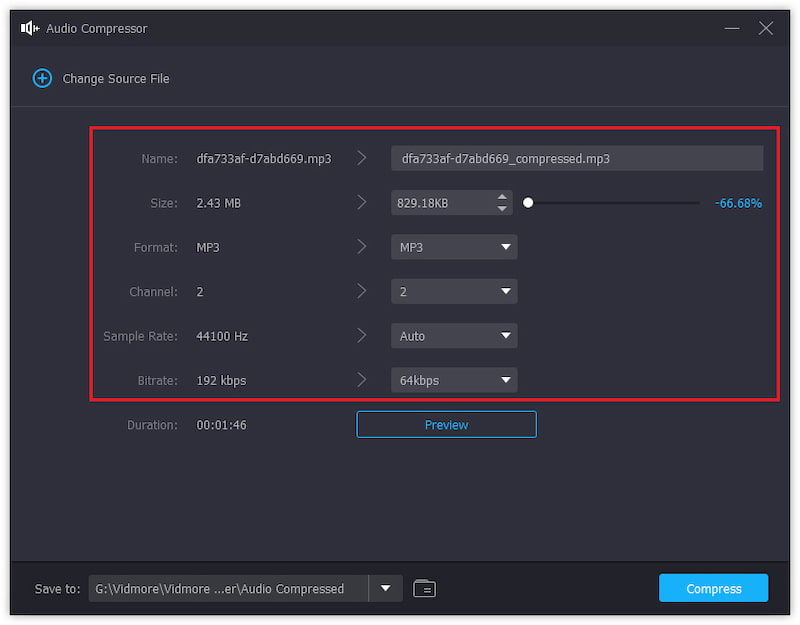The image size is (800, 625).
Task: Click the arrow chevron in the Bitrate row
Action: pyautogui.click(x=362, y=380)
